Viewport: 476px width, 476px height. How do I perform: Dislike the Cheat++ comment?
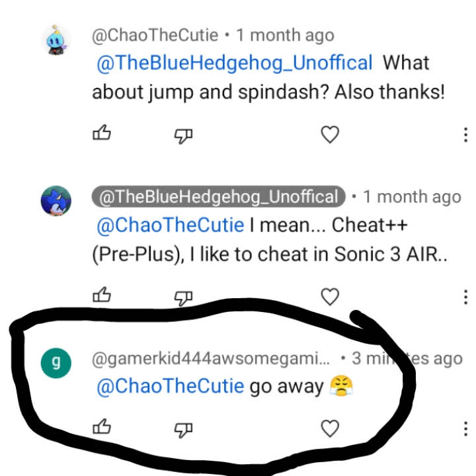point(183,298)
